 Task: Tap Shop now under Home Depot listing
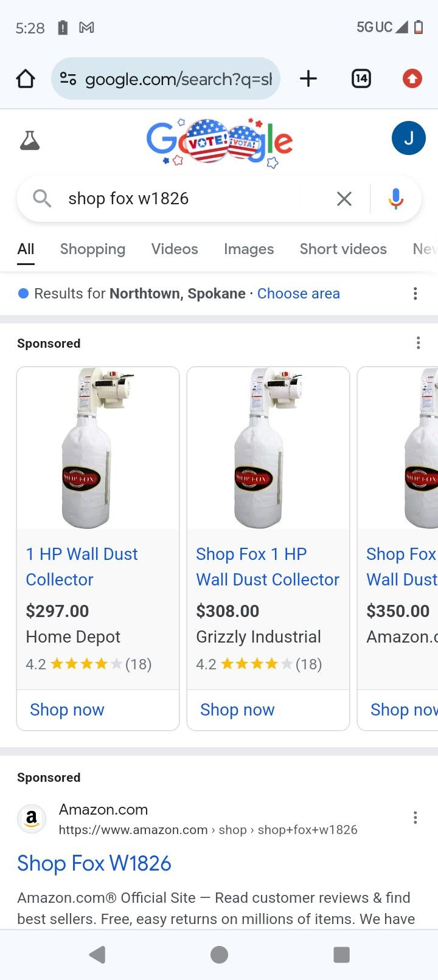[x=67, y=709]
